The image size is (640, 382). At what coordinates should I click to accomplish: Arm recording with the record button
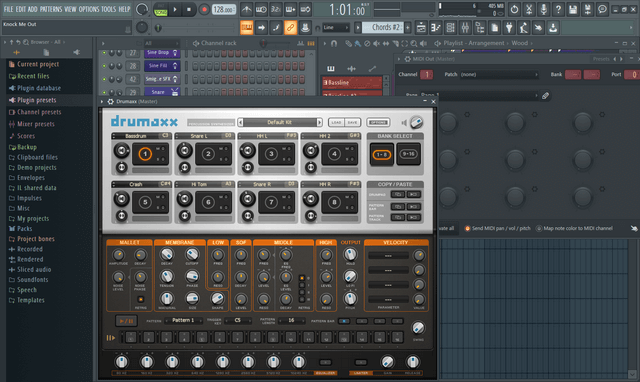(x=204, y=9)
